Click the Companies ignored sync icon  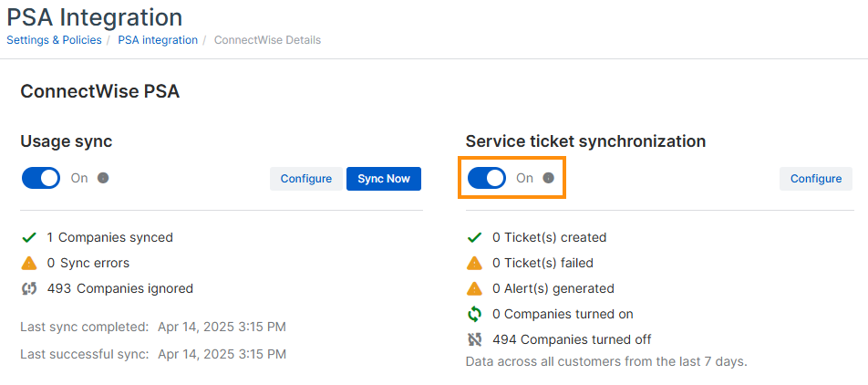pyautogui.click(x=29, y=288)
